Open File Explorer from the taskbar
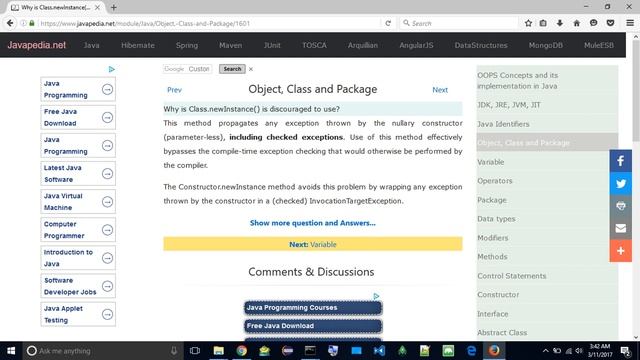 tap(219, 351)
